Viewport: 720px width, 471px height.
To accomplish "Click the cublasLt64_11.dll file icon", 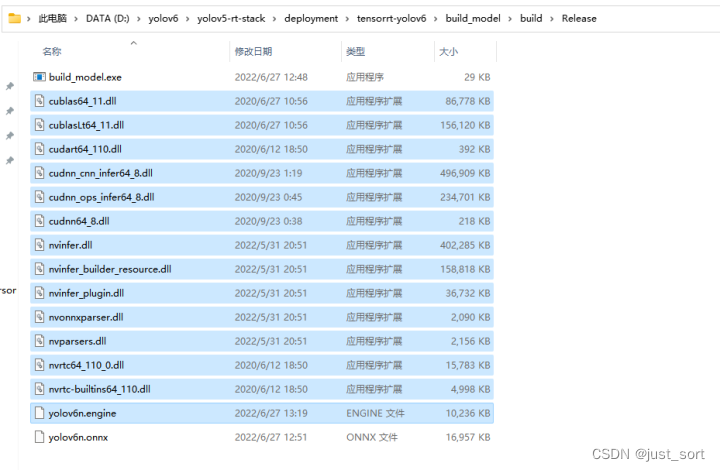I will point(39,125).
